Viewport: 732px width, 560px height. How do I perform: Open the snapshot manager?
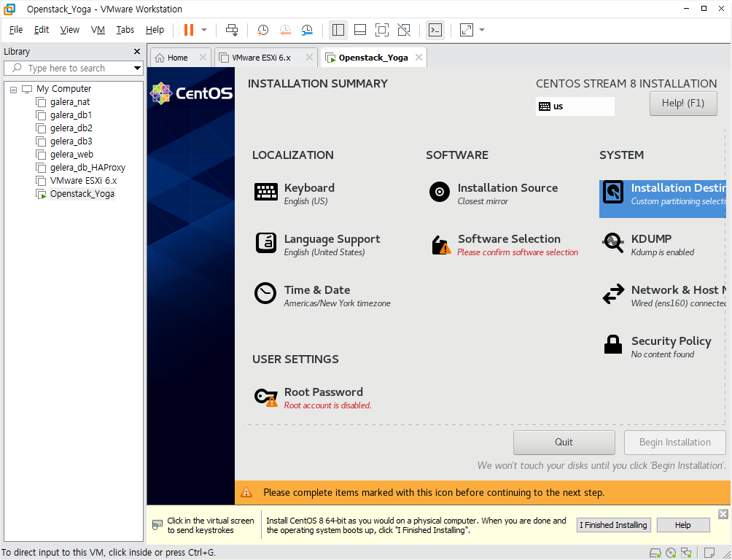tap(307, 30)
